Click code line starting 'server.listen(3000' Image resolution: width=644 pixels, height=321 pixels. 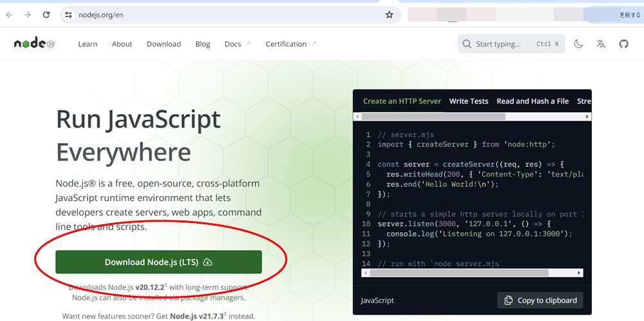click(464, 224)
